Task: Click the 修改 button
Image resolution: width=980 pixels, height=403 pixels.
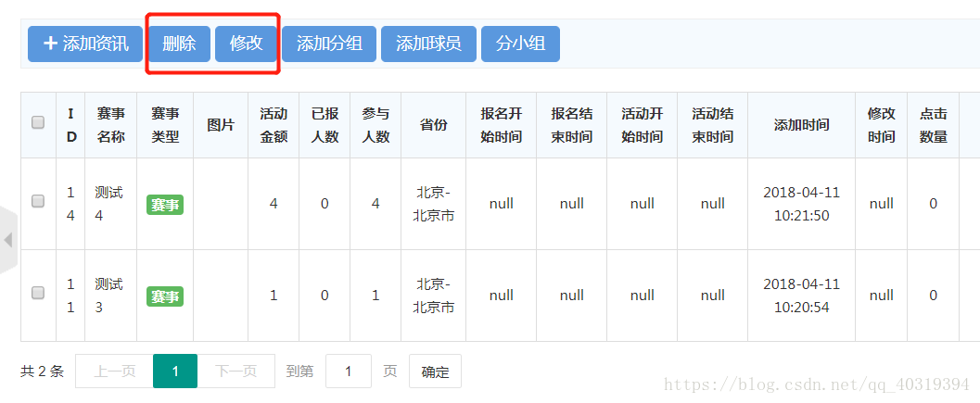Action: [246, 44]
